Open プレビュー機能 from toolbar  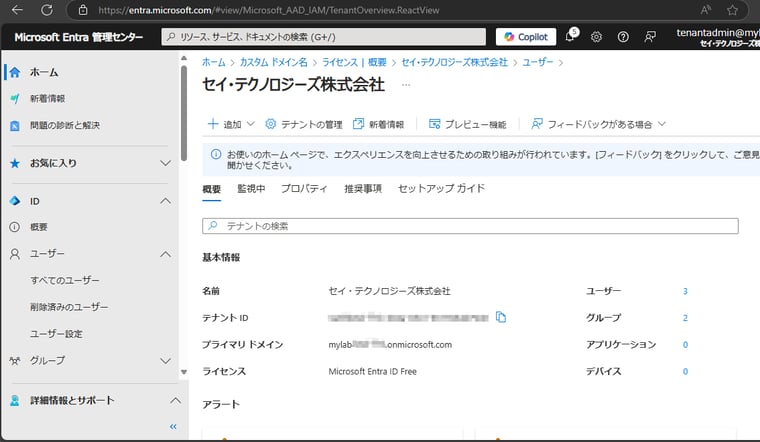pyautogui.click(x=468, y=124)
